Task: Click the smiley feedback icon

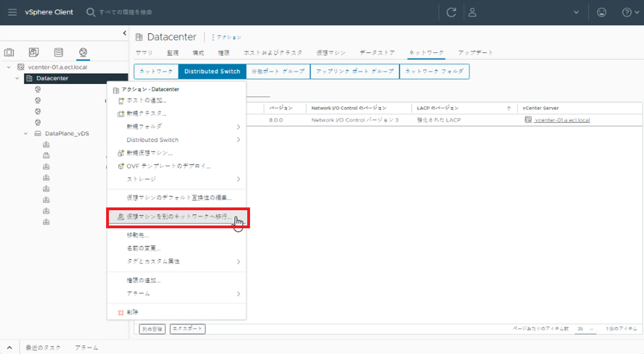Action: 602,12
